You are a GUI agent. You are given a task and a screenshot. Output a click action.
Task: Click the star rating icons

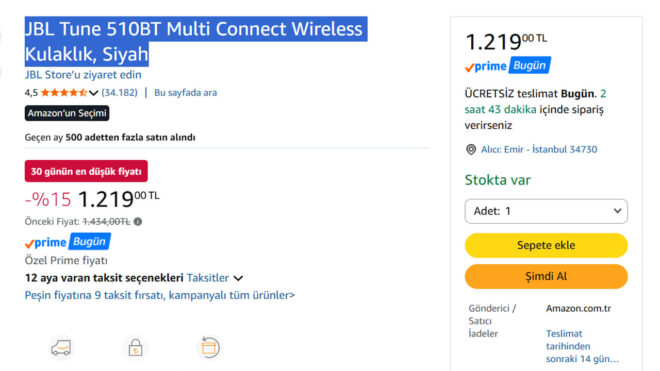(x=64, y=93)
